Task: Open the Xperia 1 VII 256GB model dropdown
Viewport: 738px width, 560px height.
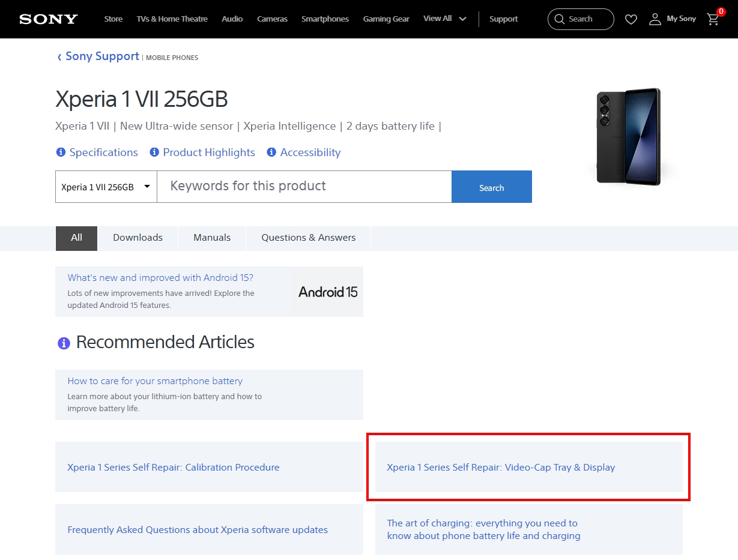Action: tap(106, 187)
